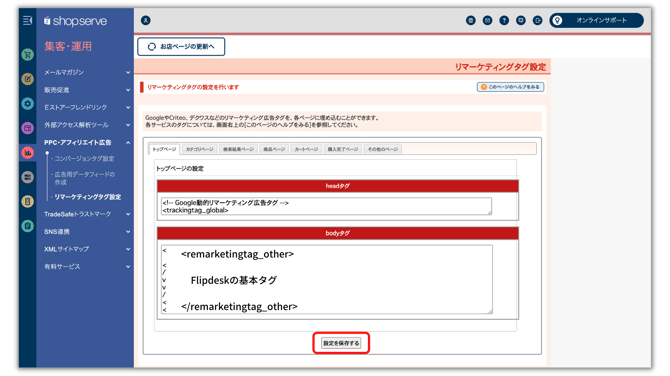Click the トップページの設定 heading
The height and width of the screenshot is (376, 670).
pyautogui.click(x=179, y=169)
